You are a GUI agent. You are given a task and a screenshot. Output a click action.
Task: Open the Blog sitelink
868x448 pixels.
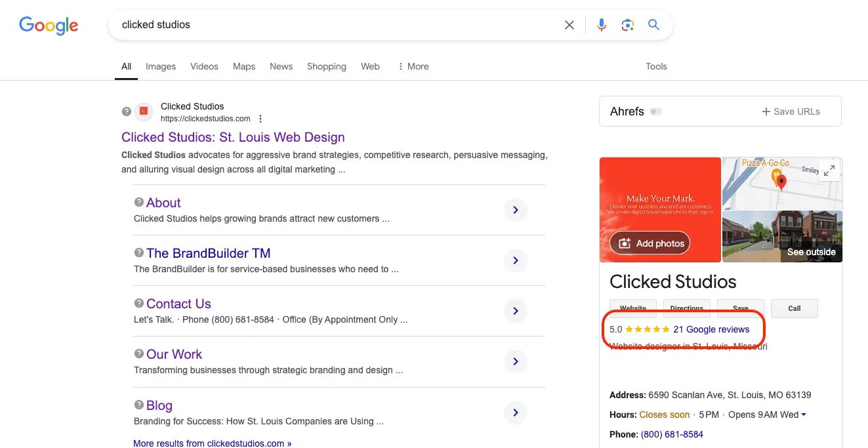click(x=159, y=405)
